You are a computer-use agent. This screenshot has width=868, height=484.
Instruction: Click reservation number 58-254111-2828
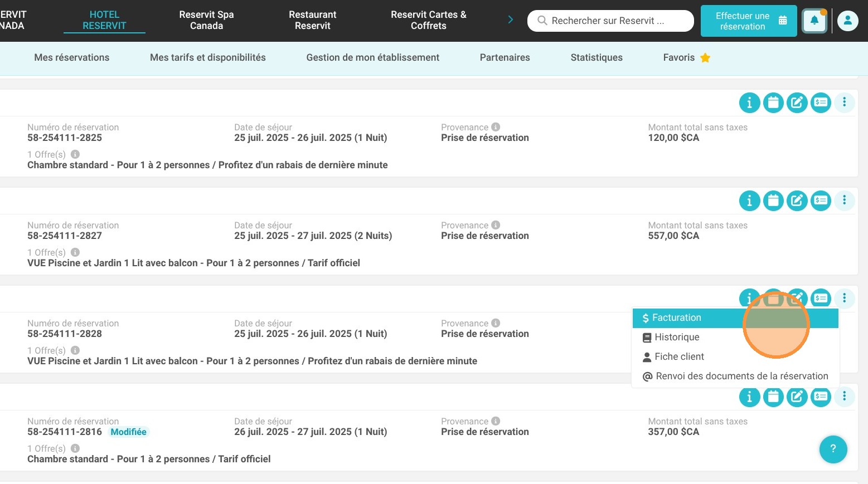[x=65, y=334]
